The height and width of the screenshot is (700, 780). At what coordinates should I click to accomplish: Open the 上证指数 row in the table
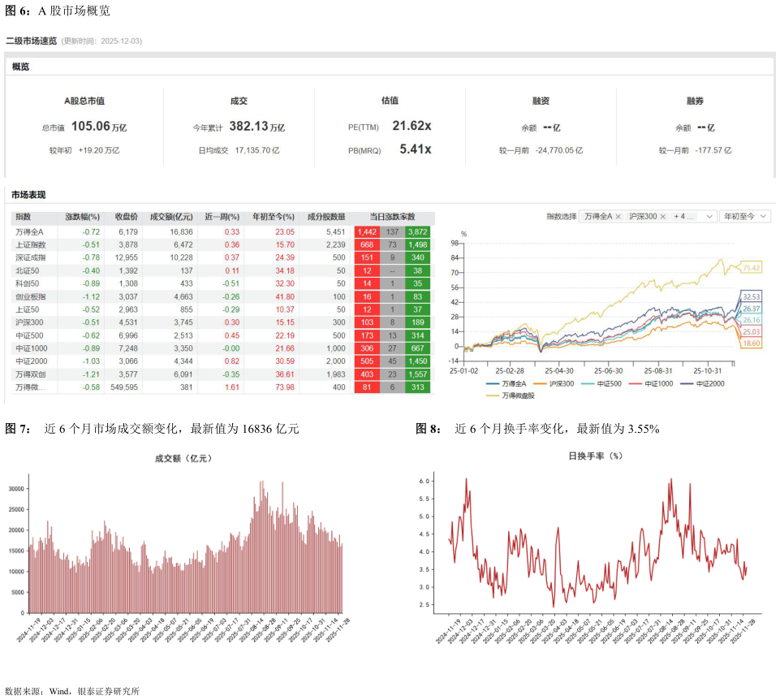(31, 244)
